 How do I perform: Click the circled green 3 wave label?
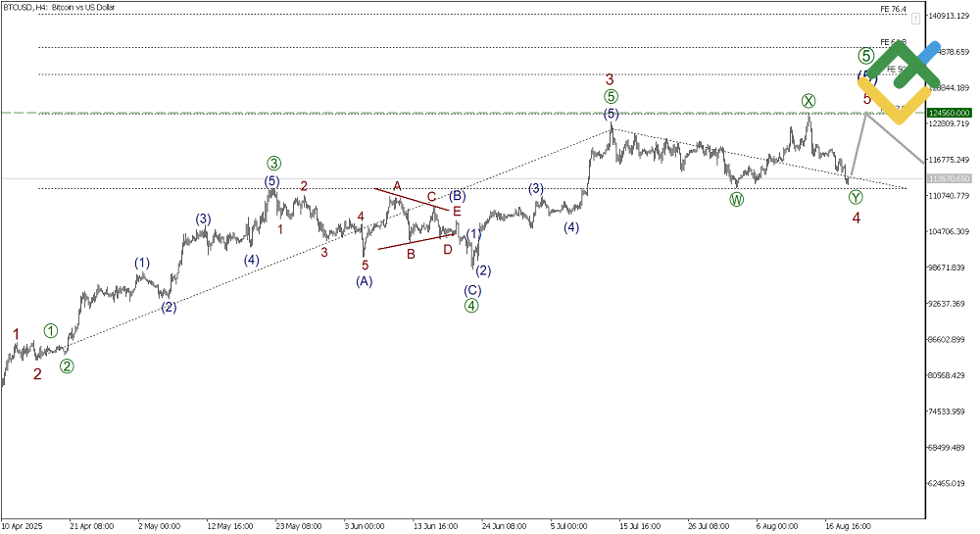[x=273, y=164]
